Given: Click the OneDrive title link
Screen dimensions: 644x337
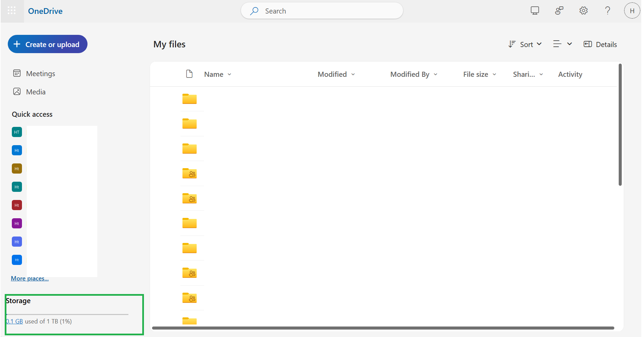Looking at the screenshot, I should click(45, 11).
